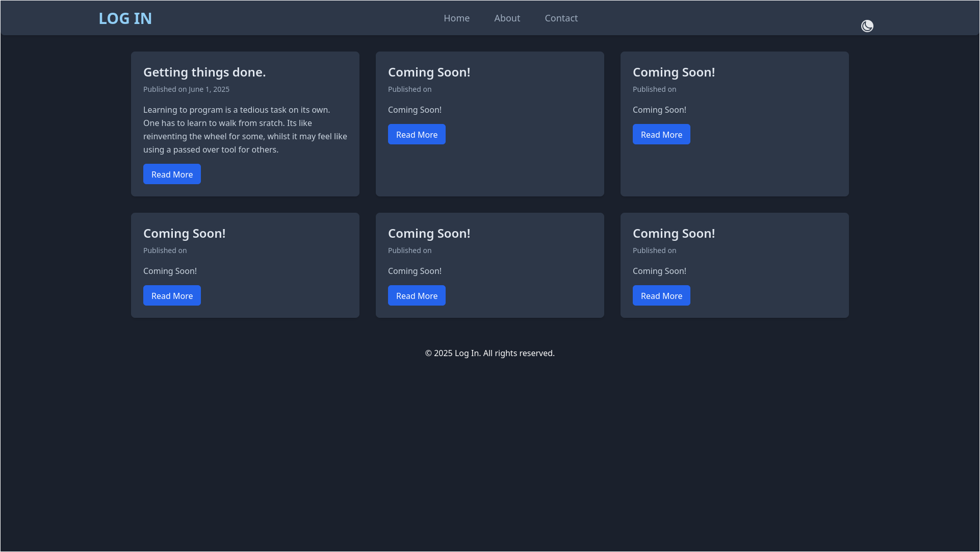This screenshot has width=980, height=552.
Task: Go to the About page
Action: [507, 18]
